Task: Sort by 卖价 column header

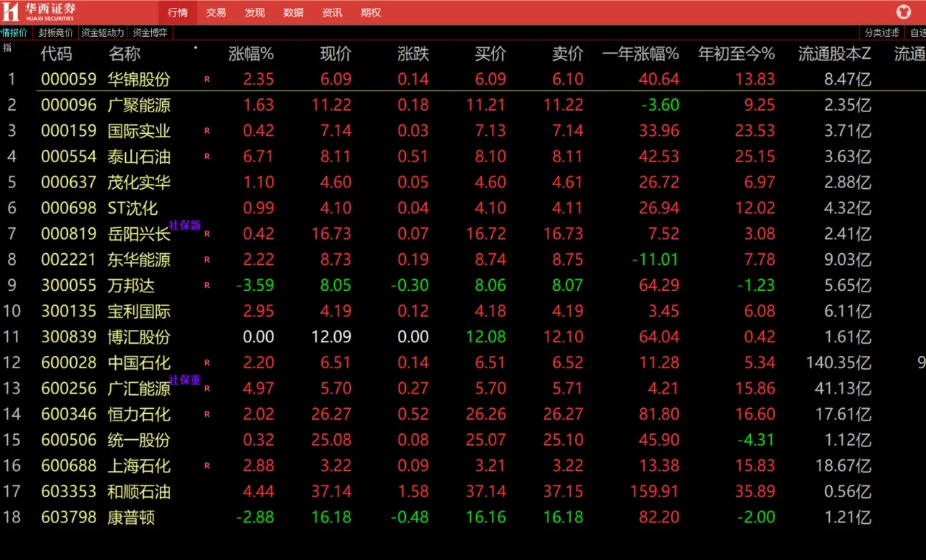Action: (568, 54)
